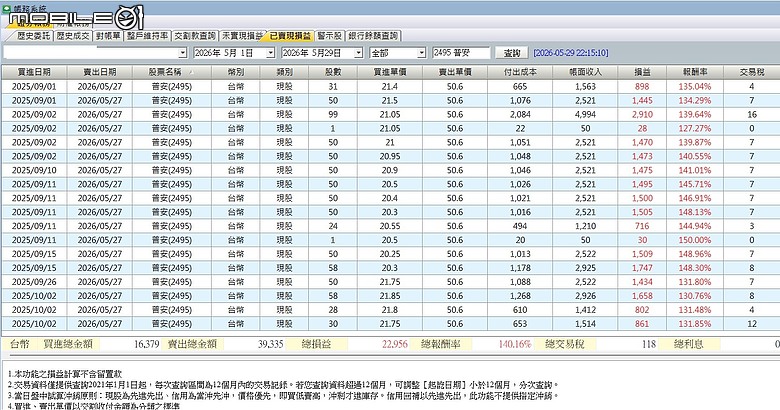Click the buy price cell 20.95
The height and width of the screenshot is (410, 780).
point(390,156)
